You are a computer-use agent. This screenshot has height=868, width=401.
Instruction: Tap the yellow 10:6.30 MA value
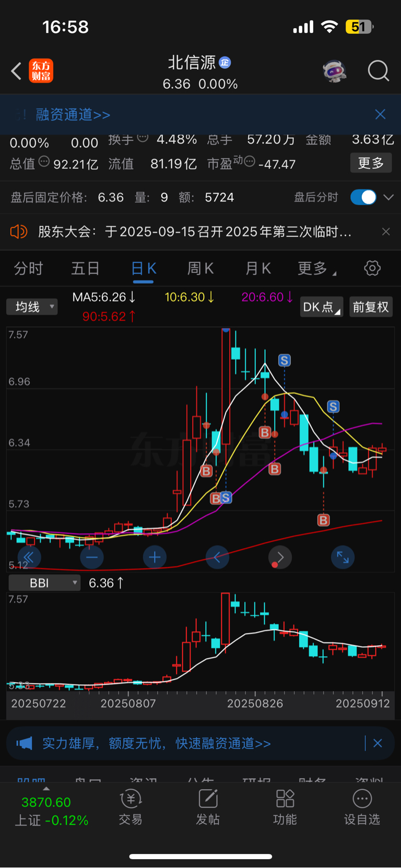[x=190, y=297]
